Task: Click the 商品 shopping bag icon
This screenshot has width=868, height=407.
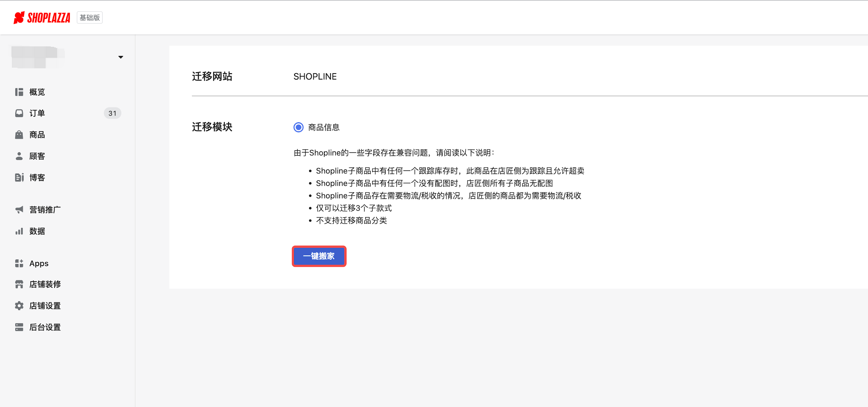Action: (x=19, y=135)
